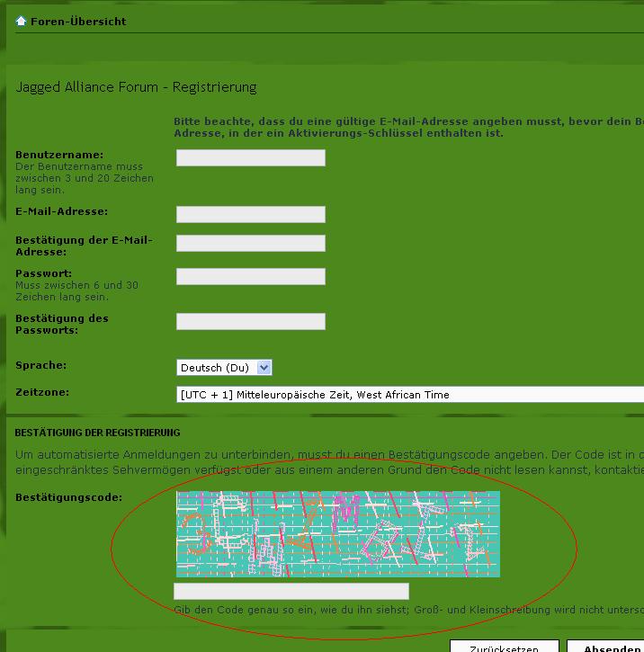Click the 'Jagged Alliance Forum - Registrierung' heading
Screen dimensions: 644x652
point(137,87)
